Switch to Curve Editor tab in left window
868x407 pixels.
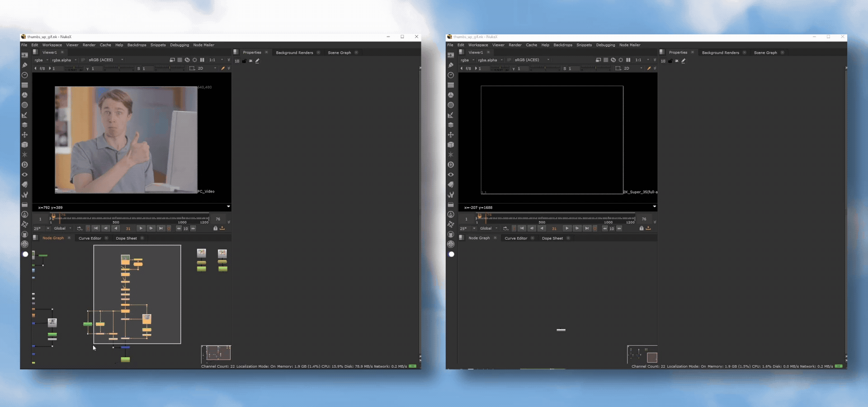point(90,238)
